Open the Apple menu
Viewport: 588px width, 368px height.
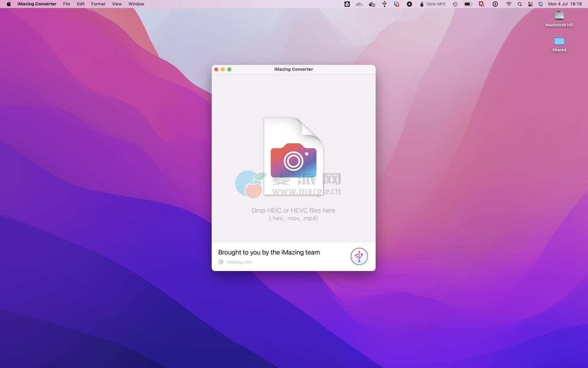8,4
